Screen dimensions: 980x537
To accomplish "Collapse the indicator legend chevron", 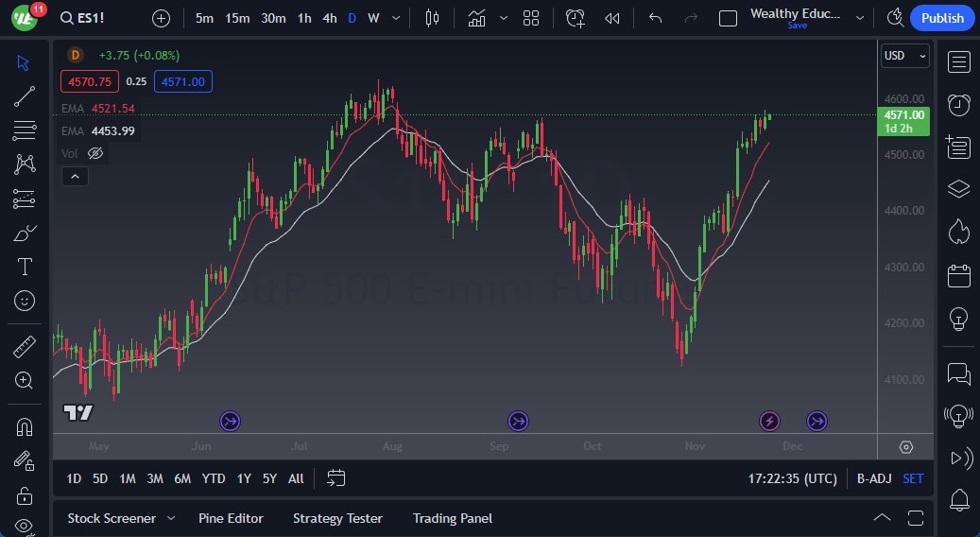I will click(x=74, y=176).
